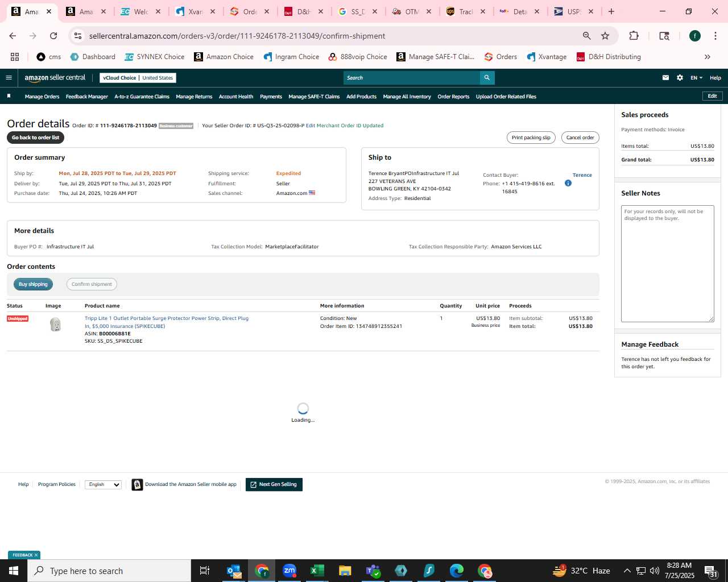Click the Next Gen Selling button

(274, 485)
